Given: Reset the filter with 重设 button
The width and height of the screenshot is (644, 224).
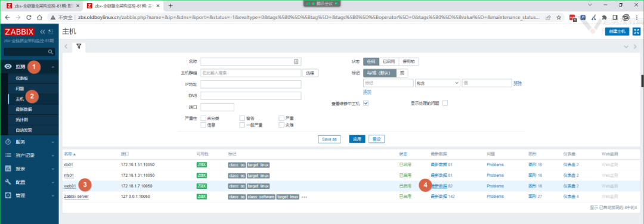Looking at the screenshot, I should (x=377, y=139).
